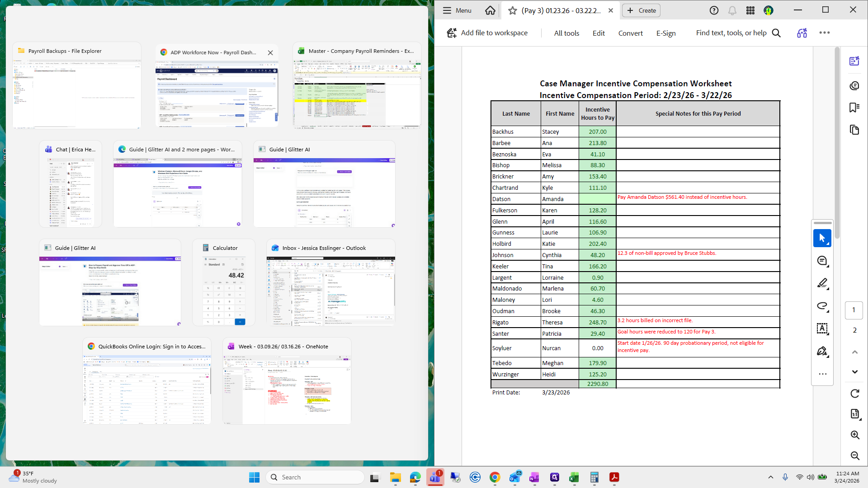The image size is (868, 488).
Task: Open the E-Sign menu
Action: tap(665, 33)
